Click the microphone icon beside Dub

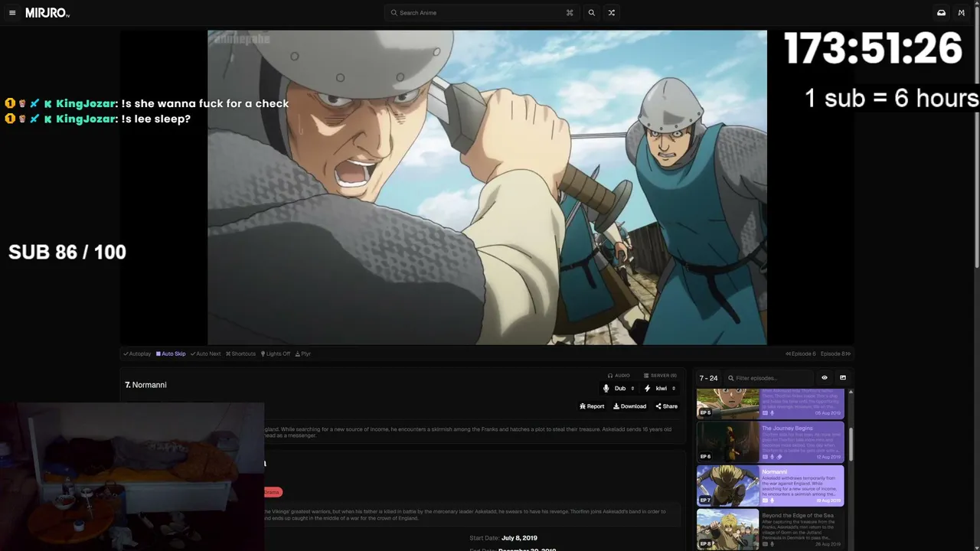coord(606,389)
